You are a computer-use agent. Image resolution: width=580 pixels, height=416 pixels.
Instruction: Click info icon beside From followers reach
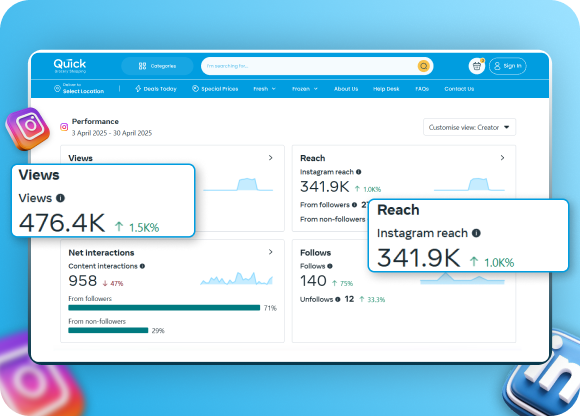pyautogui.click(x=354, y=205)
